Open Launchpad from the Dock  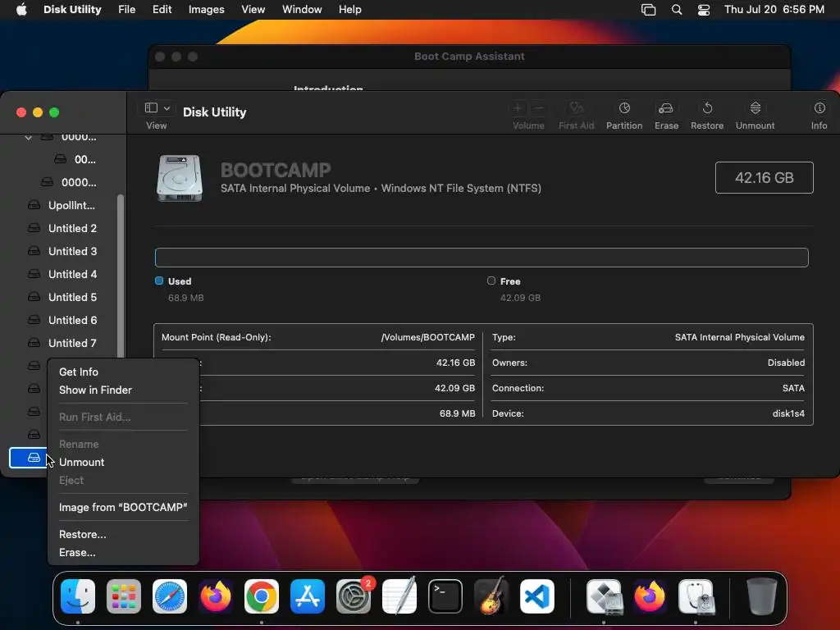(124, 596)
